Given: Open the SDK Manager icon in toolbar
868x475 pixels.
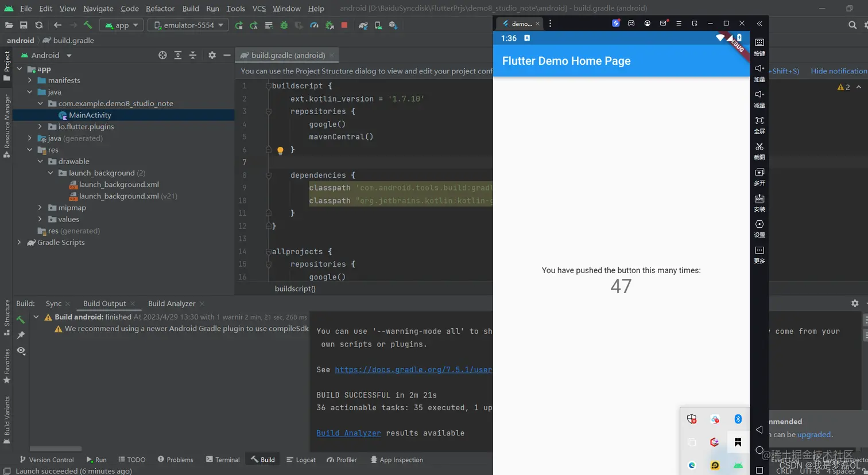Looking at the screenshot, I should [393, 25].
